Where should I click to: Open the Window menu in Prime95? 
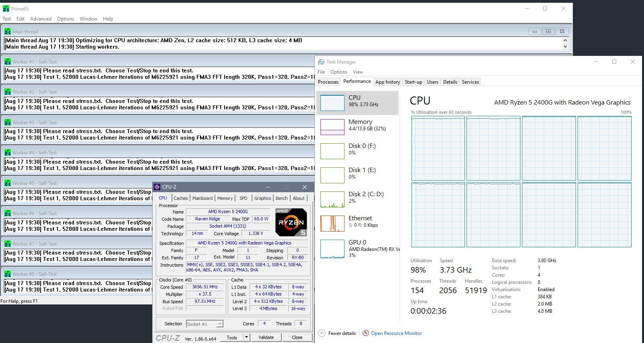(89, 19)
